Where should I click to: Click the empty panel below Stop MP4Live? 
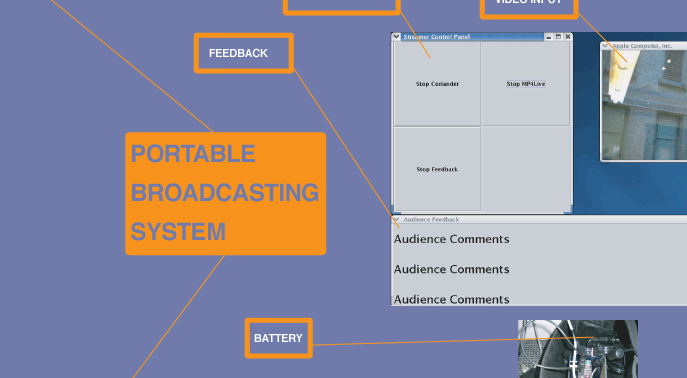coord(526,169)
